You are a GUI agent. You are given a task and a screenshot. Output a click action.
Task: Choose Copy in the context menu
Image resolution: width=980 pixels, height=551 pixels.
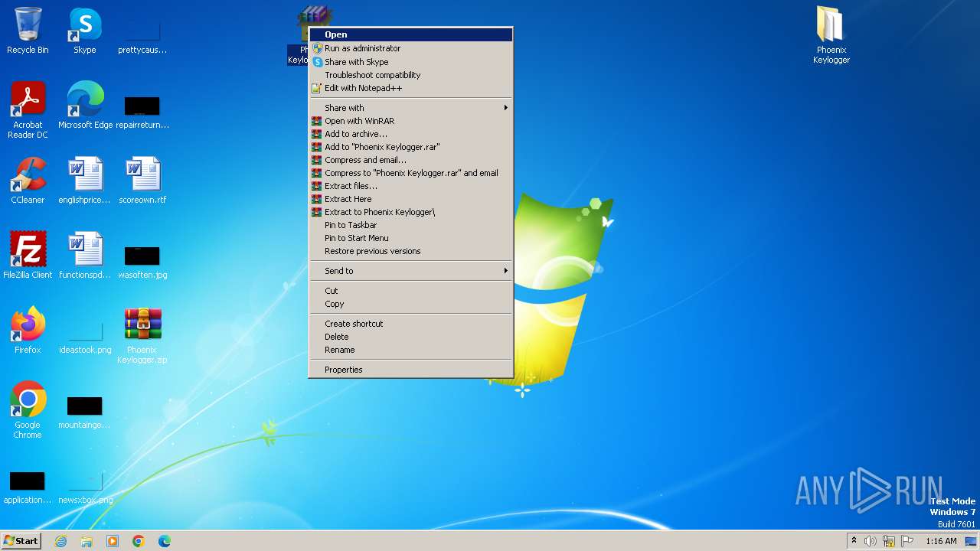click(x=410, y=304)
